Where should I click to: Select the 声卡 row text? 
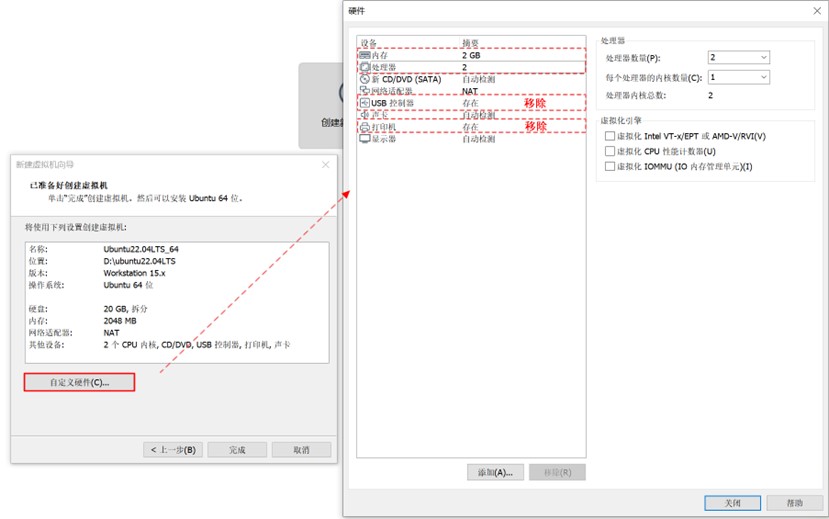(x=380, y=115)
